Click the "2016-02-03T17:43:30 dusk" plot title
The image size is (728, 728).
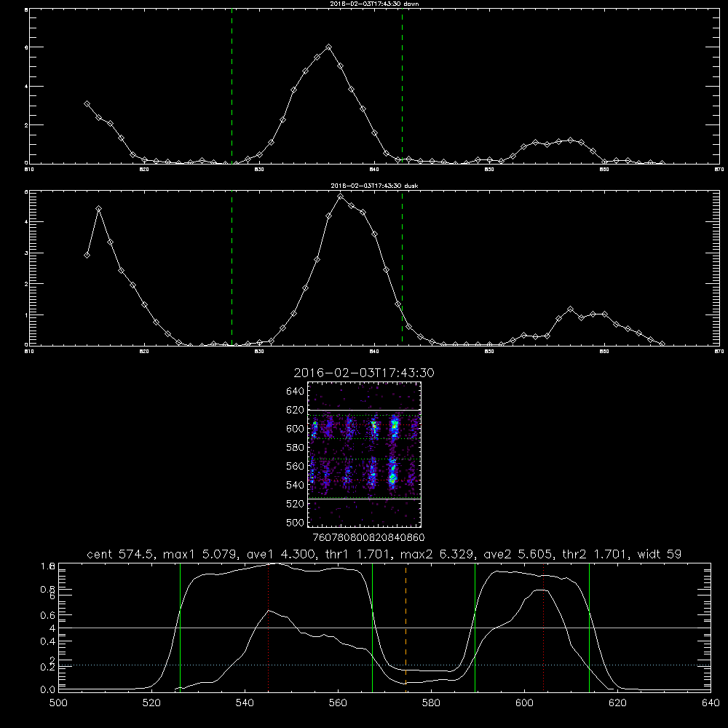pyautogui.click(x=374, y=186)
